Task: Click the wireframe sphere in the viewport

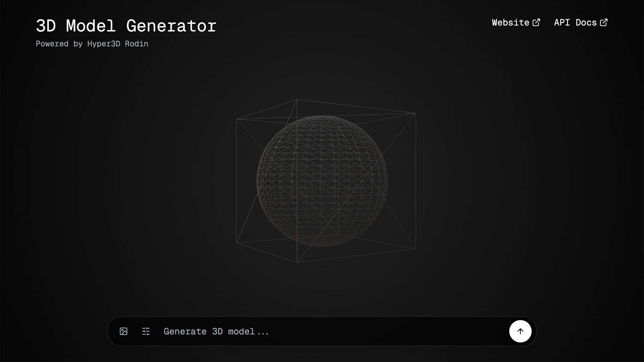Action: point(322,181)
